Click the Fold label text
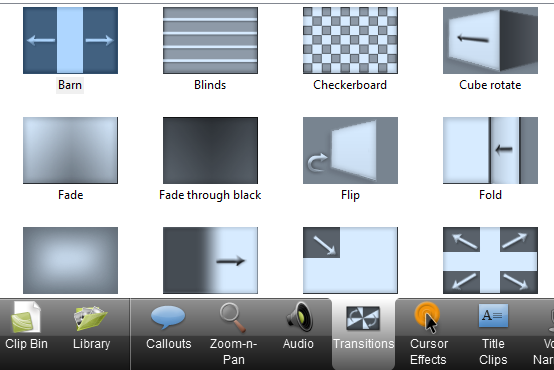 tap(490, 195)
